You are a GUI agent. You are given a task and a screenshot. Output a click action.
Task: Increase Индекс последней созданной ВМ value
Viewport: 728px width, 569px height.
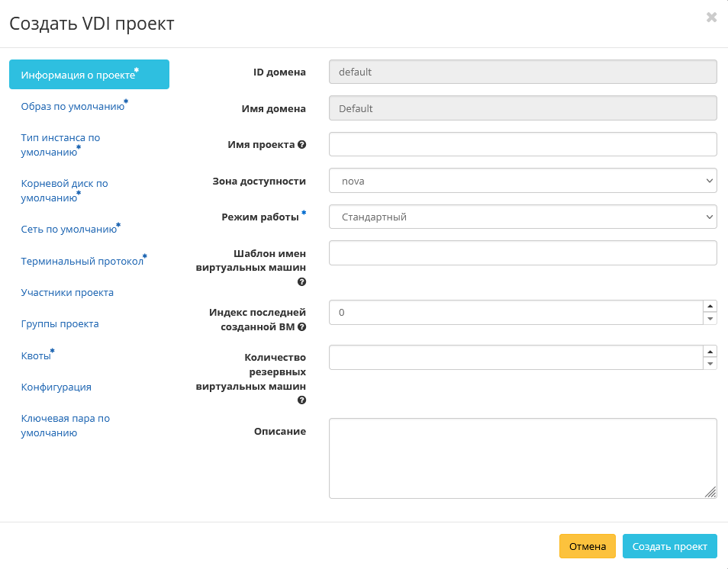click(710, 306)
